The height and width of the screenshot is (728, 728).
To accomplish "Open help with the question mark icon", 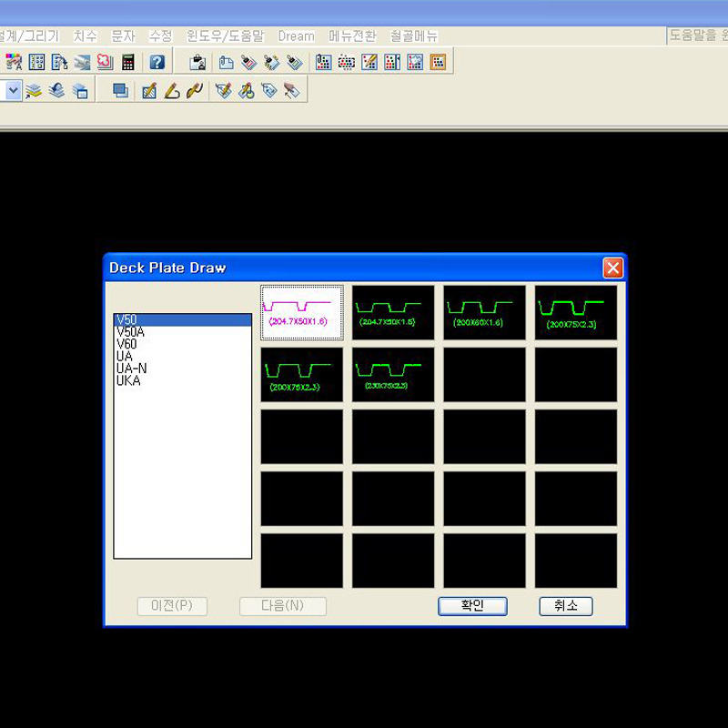I will (157, 62).
